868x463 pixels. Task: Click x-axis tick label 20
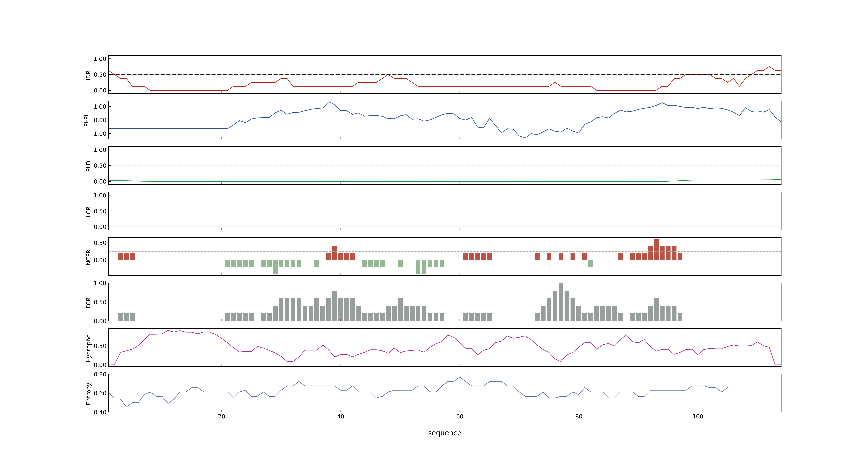click(x=221, y=416)
